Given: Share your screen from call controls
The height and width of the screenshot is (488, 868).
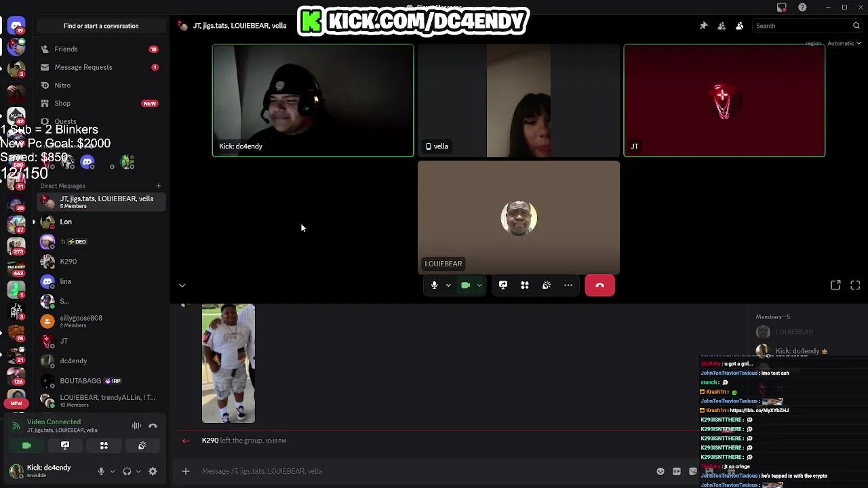Looking at the screenshot, I should [503, 285].
